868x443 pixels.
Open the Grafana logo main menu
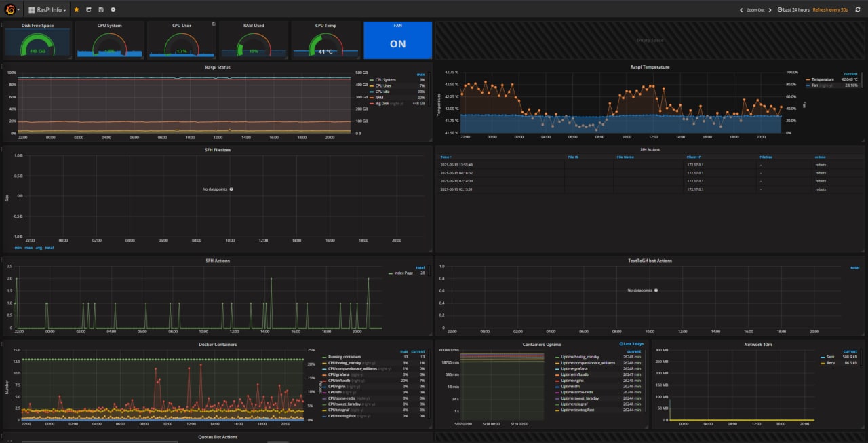point(11,9)
